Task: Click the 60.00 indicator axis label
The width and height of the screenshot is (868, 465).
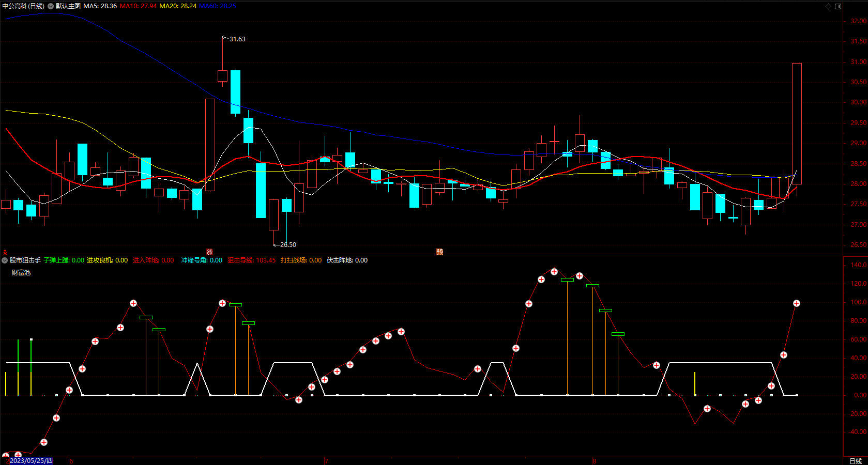Action: click(x=859, y=339)
